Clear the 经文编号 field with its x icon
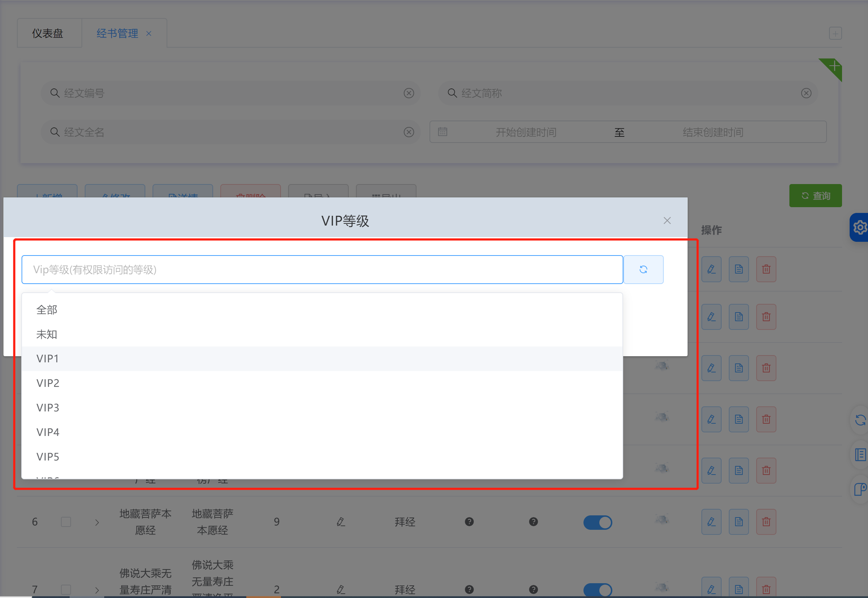 pos(409,93)
